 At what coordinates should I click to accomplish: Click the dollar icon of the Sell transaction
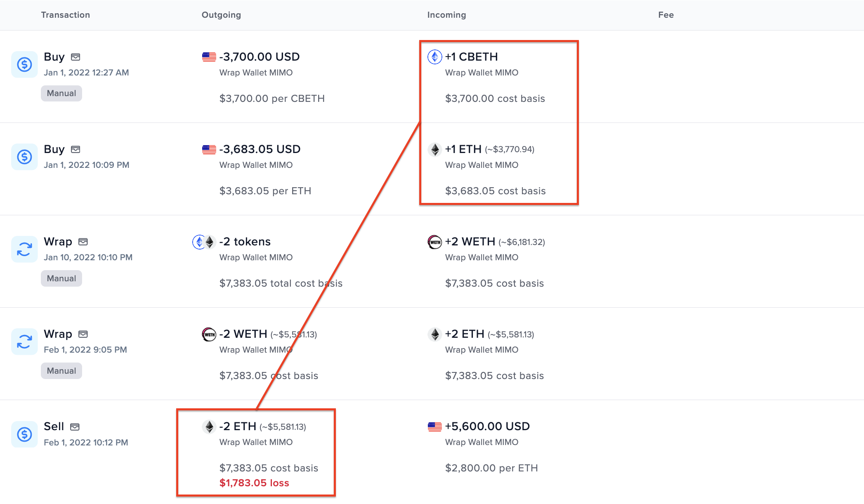24,434
